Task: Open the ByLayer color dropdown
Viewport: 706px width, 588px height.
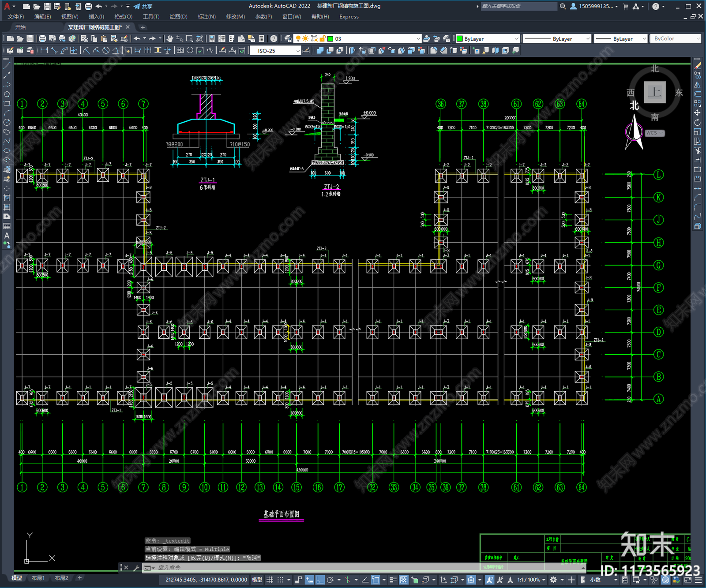Action: click(x=517, y=39)
